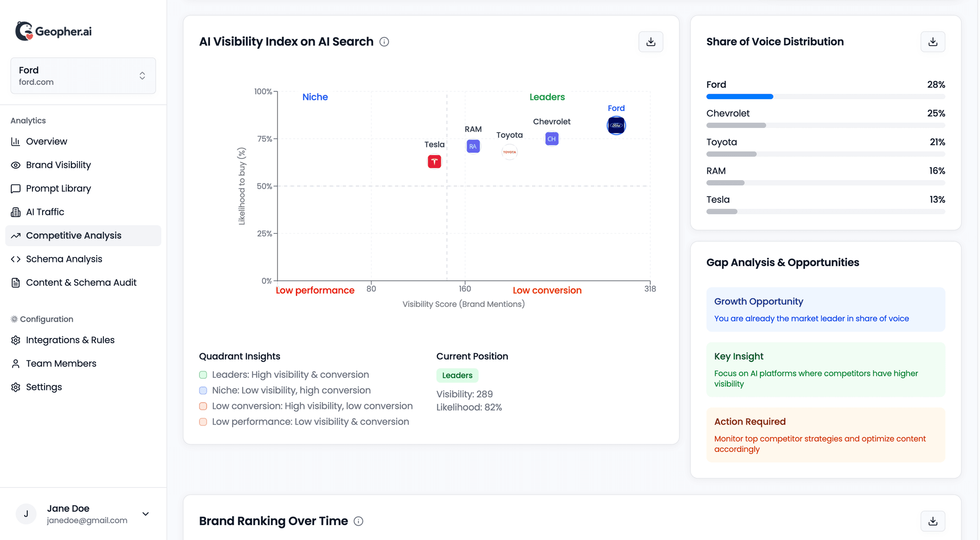
Task: Go to AI Traffic section
Action: 45,212
